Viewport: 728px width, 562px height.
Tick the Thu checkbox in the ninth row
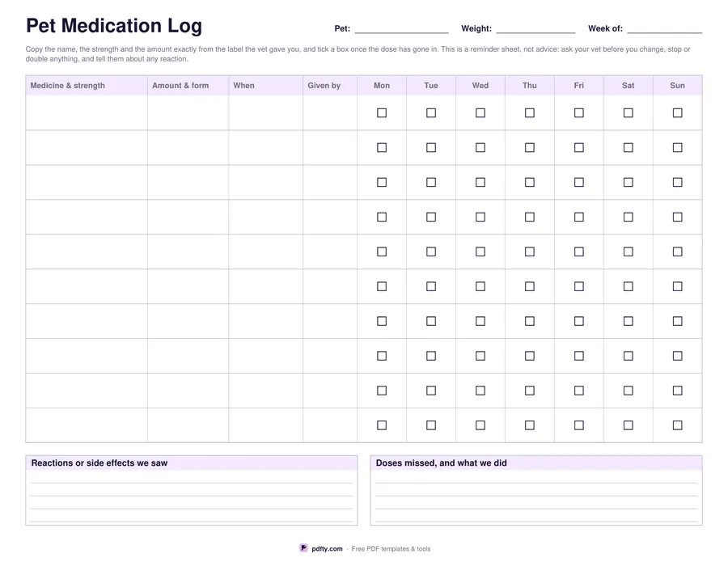529,391
